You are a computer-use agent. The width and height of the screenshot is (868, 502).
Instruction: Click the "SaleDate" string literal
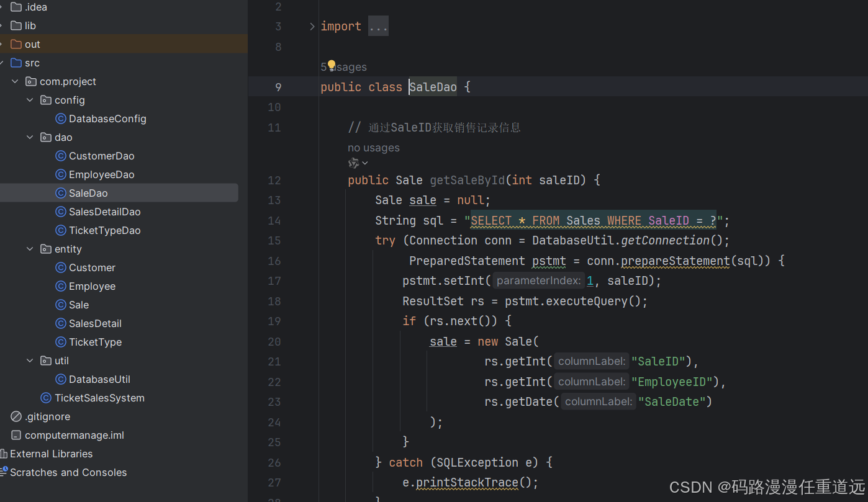pos(672,401)
